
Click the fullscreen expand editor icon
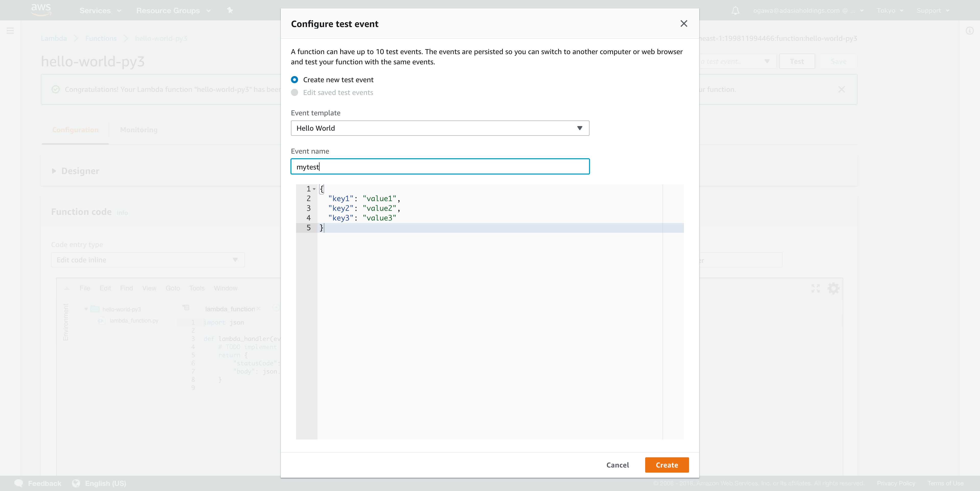(815, 288)
